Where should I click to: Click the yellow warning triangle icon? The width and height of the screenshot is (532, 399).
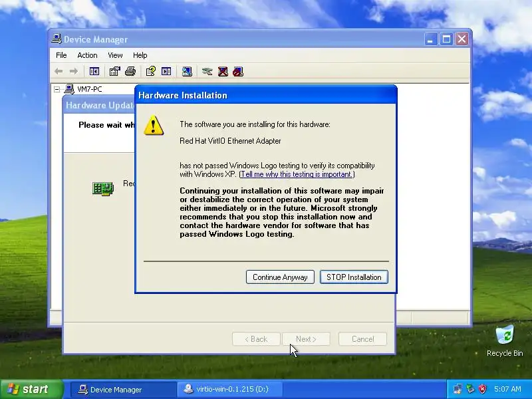coord(154,125)
